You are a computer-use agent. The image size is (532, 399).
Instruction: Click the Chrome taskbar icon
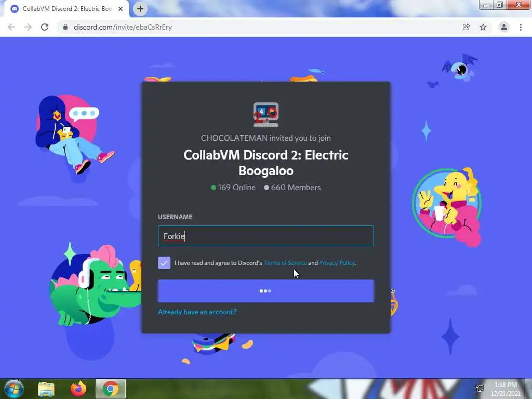[111, 389]
